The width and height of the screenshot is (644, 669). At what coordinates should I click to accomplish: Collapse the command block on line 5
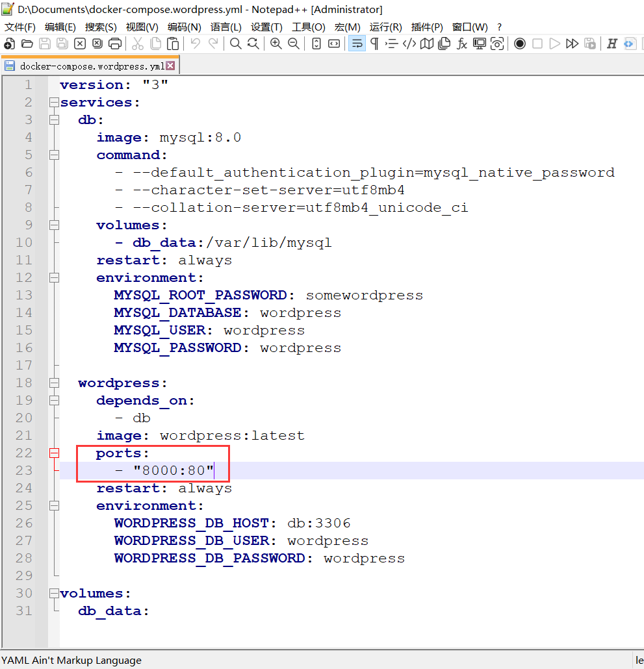click(x=54, y=155)
